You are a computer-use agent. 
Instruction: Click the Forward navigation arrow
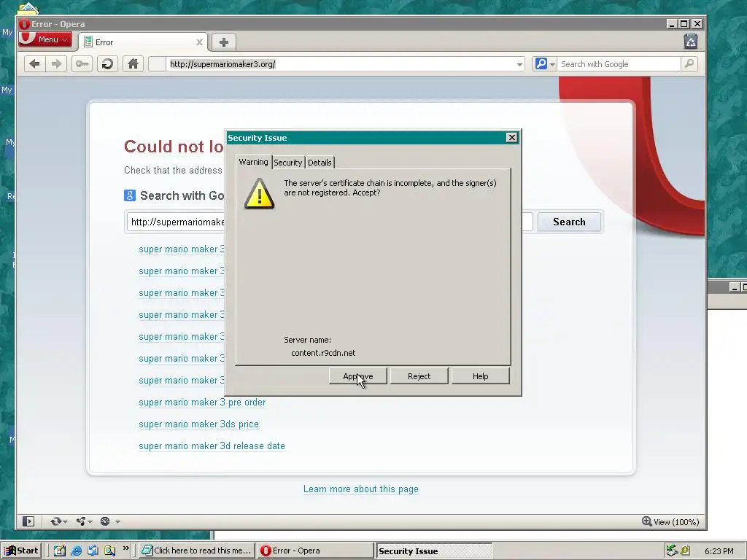(x=56, y=64)
